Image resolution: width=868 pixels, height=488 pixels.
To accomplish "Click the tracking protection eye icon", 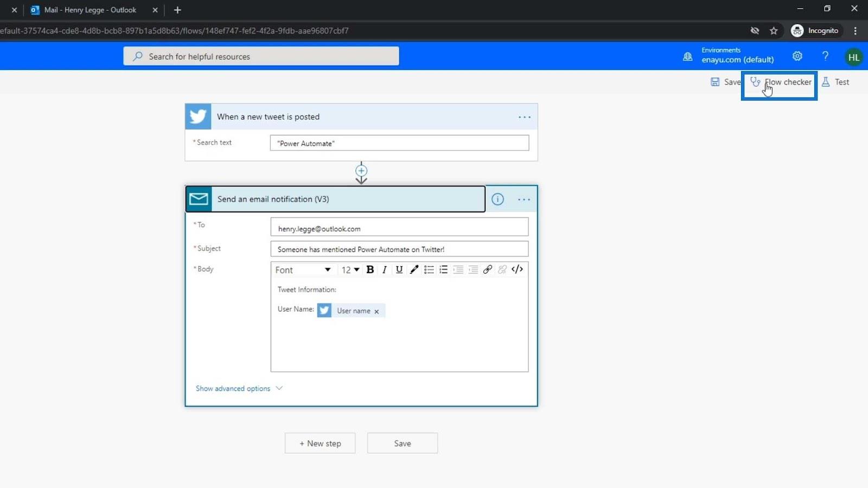I will [755, 31].
